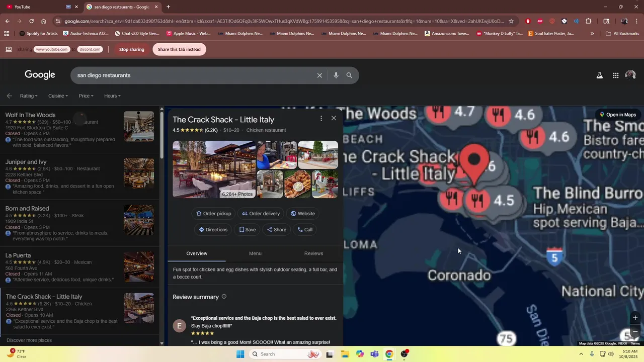The width and height of the screenshot is (644, 362).
Task: Bookmark this page with the star icon
Action: [x=511, y=21]
